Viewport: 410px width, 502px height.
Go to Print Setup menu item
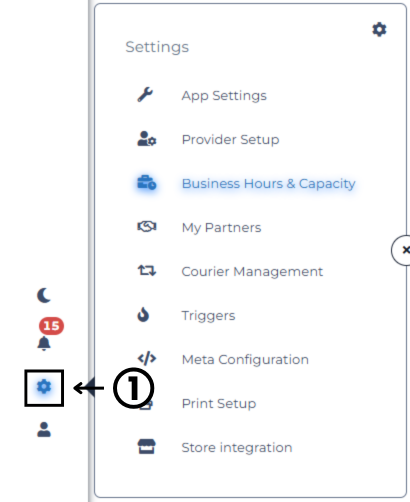219,403
